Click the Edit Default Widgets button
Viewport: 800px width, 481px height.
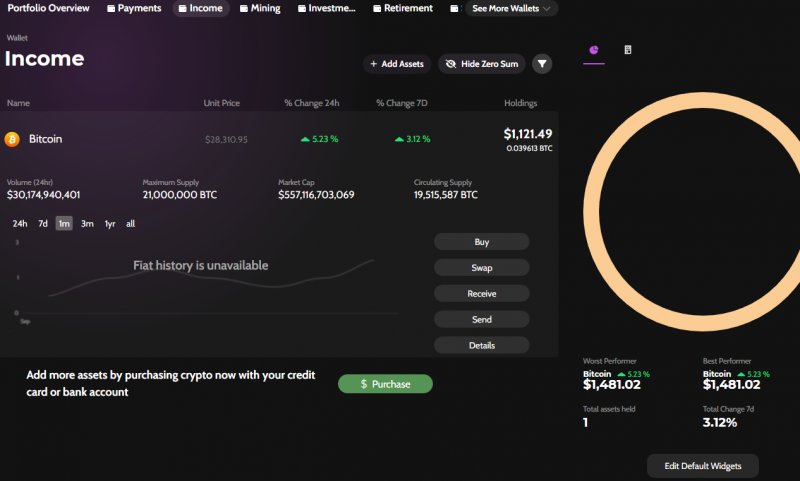tap(702, 466)
